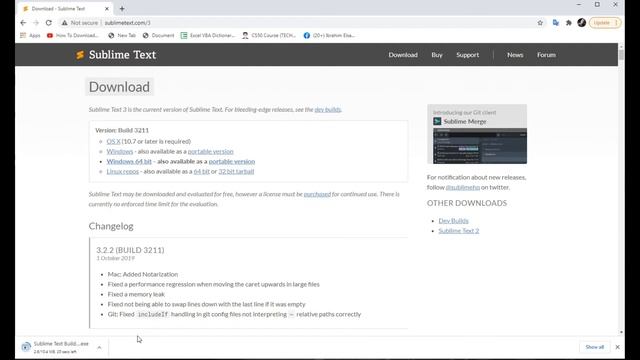Click the Sublime Text logo
The height and width of the screenshot is (360, 640).
tap(116, 55)
